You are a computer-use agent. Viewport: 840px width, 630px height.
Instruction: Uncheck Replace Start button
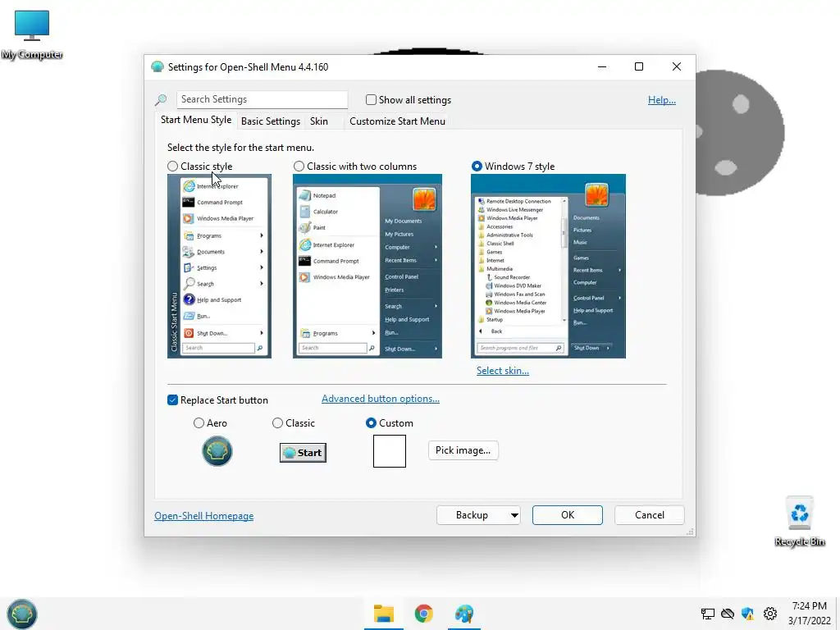click(172, 400)
